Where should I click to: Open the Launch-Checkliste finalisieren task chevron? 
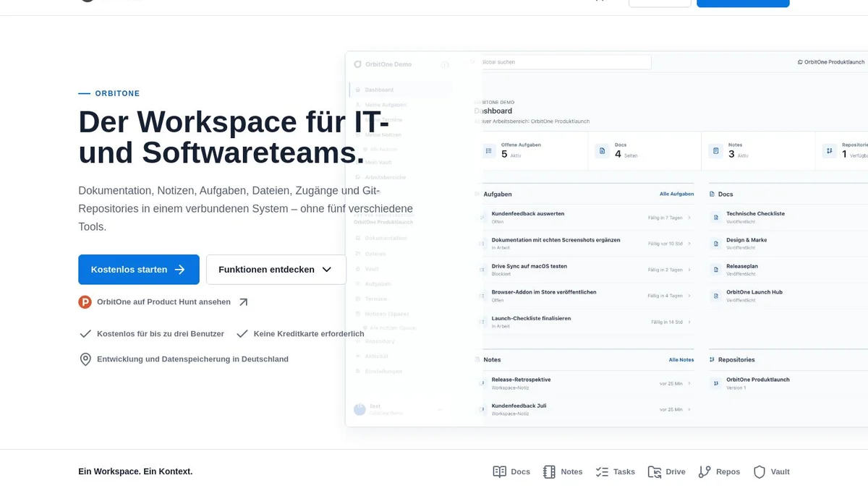[x=689, y=322]
